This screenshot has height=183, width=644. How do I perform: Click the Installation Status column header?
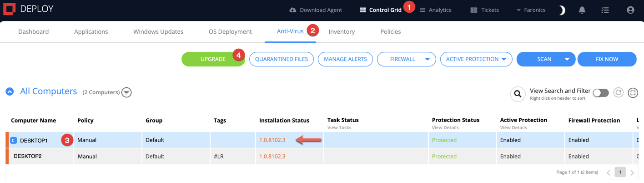[284, 121]
